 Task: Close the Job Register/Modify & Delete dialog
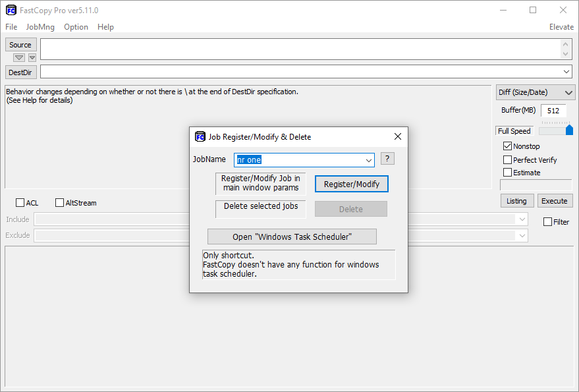(398, 136)
